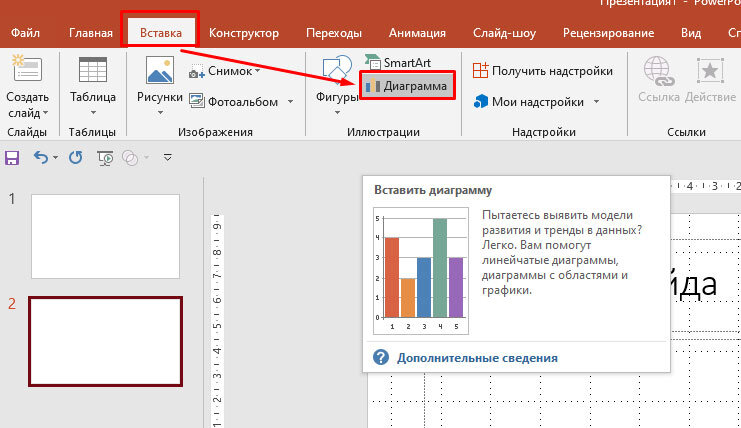Click the Дополнительные сведения link

(x=477, y=358)
